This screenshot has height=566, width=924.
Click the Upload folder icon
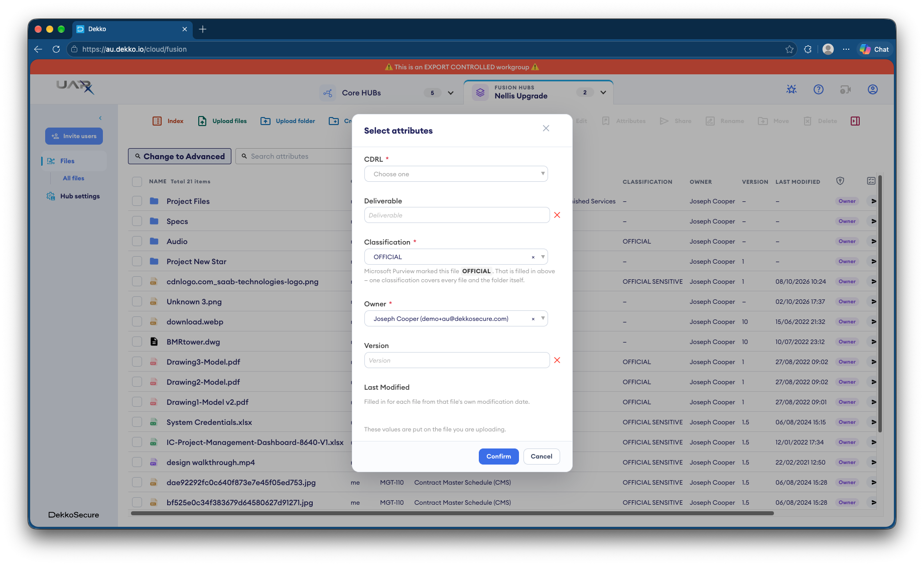point(266,121)
